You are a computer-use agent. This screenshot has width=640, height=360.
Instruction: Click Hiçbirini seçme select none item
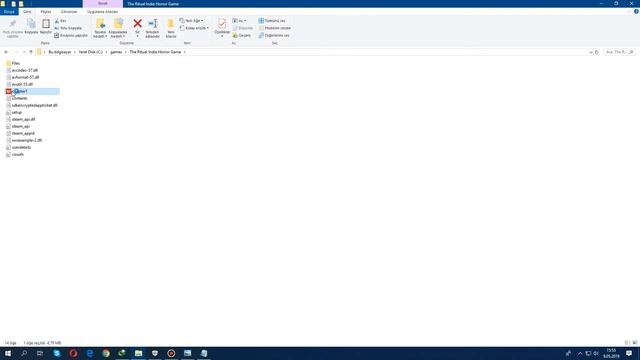[x=275, y=28]
